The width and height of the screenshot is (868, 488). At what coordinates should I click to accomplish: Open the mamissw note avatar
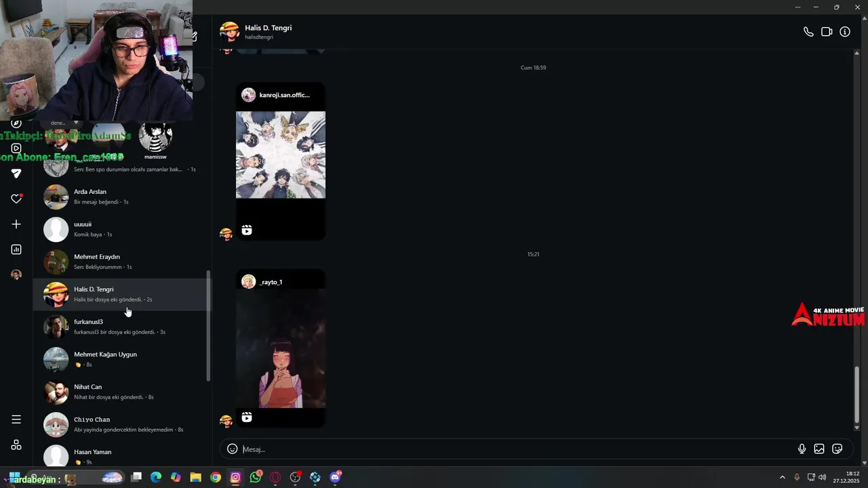tap(155, 138)
